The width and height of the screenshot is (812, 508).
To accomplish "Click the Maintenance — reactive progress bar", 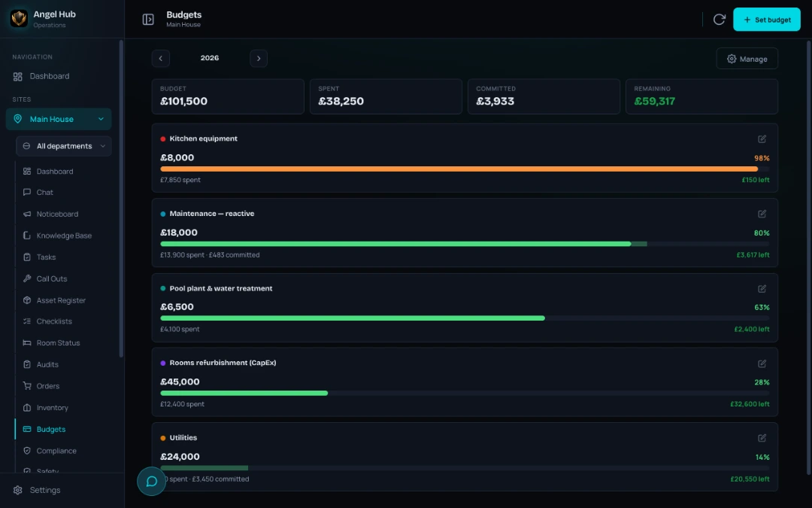I will (465, 244).
